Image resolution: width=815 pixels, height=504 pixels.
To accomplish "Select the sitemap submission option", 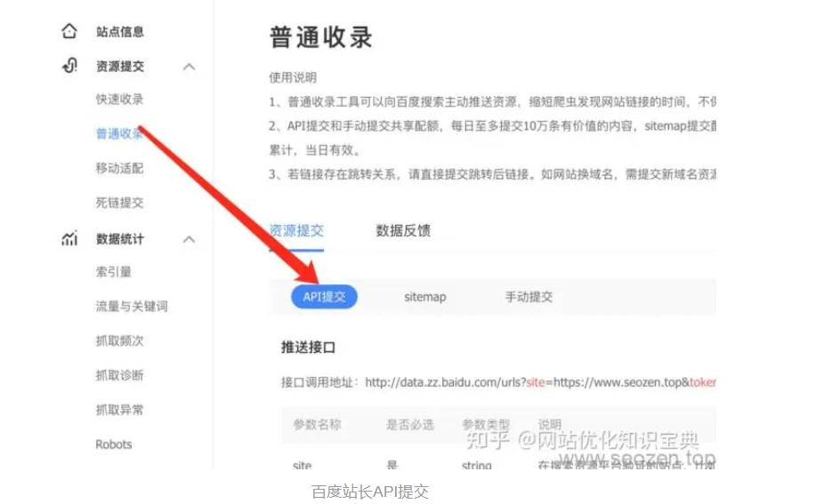I will pyautogui.click(x=424, y=297).
